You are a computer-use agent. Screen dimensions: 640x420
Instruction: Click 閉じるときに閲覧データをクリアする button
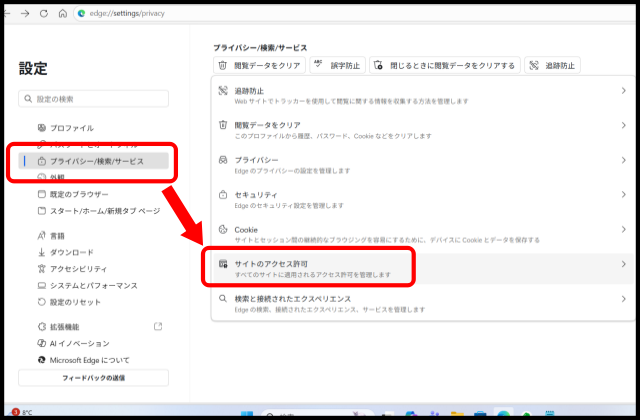(x=445, y=65)
